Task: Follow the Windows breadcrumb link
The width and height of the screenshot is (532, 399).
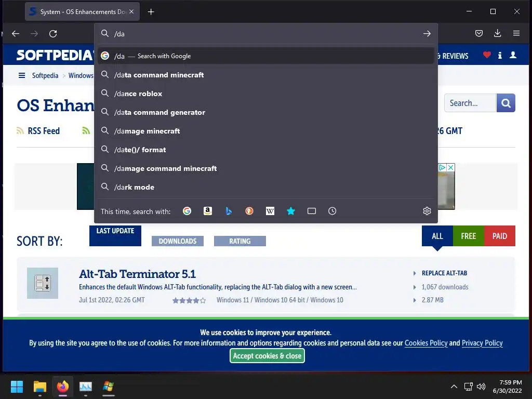Action: click(81, 75)
